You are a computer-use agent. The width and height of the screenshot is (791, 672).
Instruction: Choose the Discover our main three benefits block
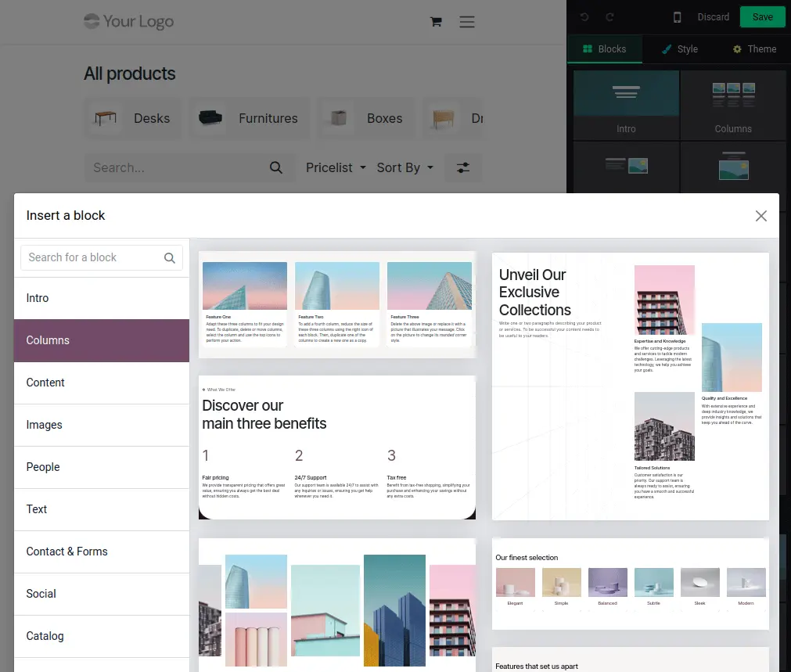(x=337, y=447)
